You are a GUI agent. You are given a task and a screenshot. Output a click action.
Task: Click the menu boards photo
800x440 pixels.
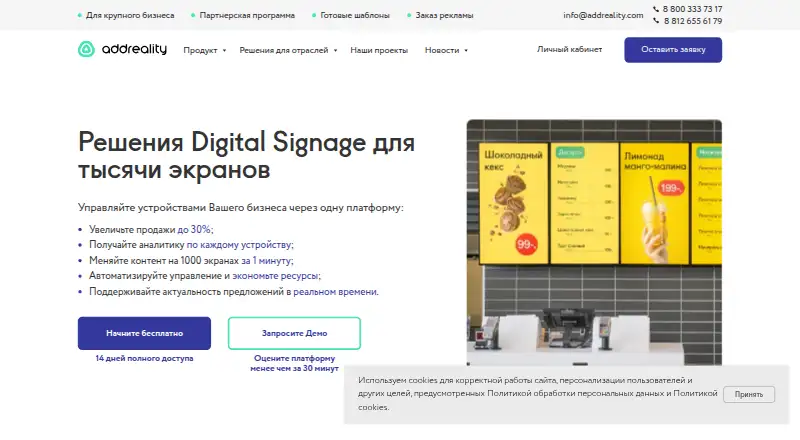click(x=594, y=242)
